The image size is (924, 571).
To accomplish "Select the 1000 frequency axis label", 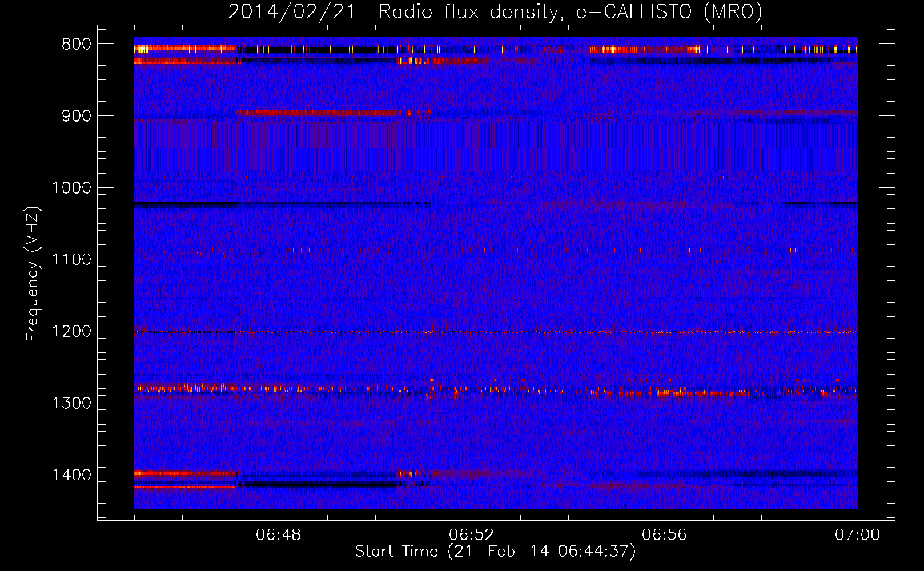I will pos(71,188).
